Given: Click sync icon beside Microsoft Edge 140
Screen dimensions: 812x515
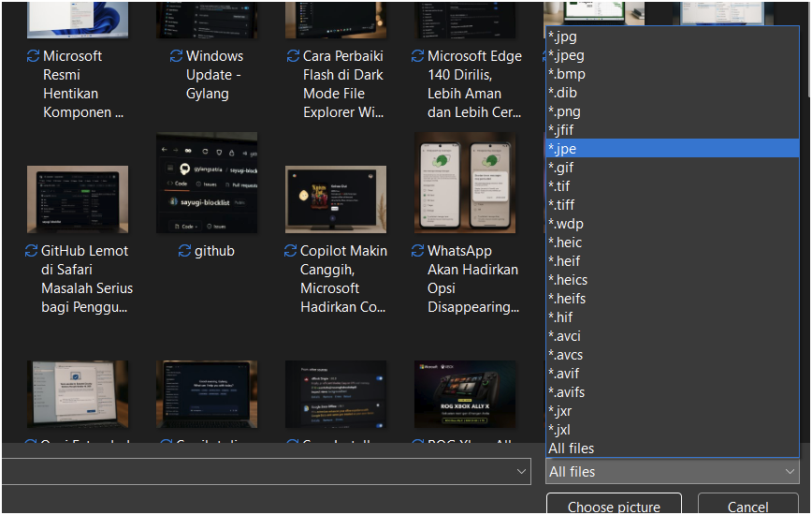Looking at the screenshot, I should tap(417, 55).
